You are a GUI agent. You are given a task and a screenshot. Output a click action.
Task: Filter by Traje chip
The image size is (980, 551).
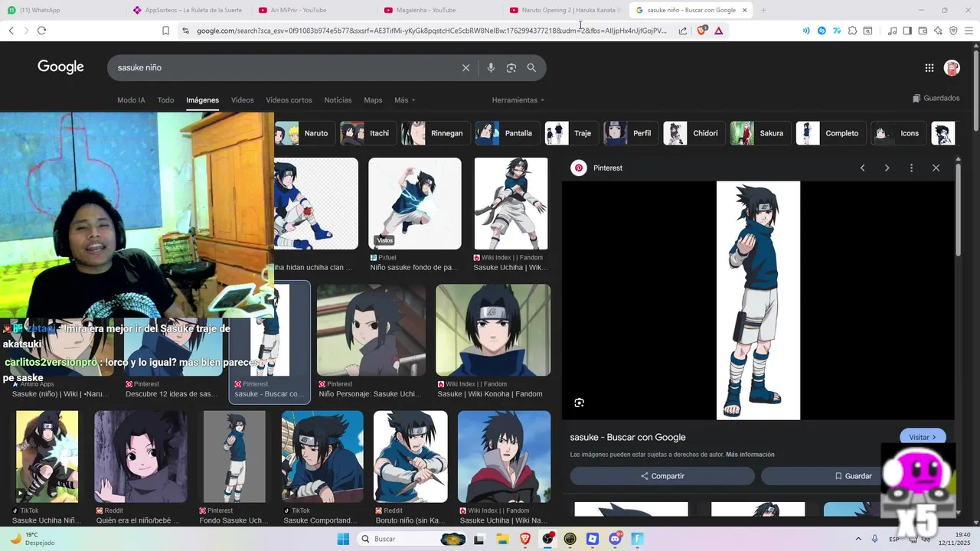(571, 133)
